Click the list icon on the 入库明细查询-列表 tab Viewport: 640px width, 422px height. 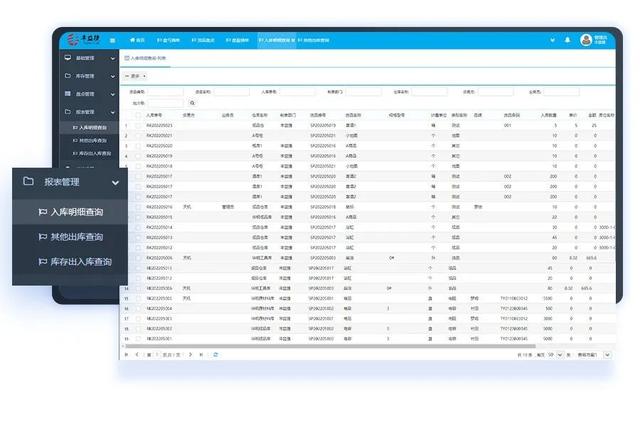click(127, 58)
